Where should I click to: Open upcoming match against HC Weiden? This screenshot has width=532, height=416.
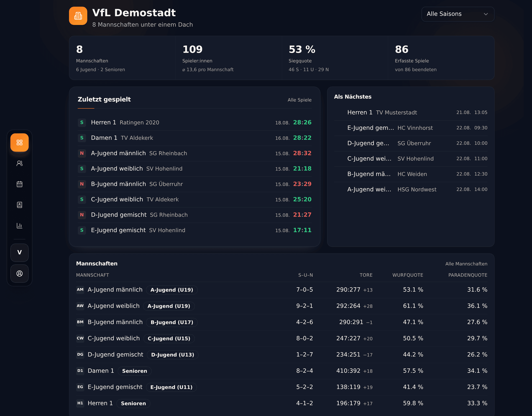click(411, 174)
